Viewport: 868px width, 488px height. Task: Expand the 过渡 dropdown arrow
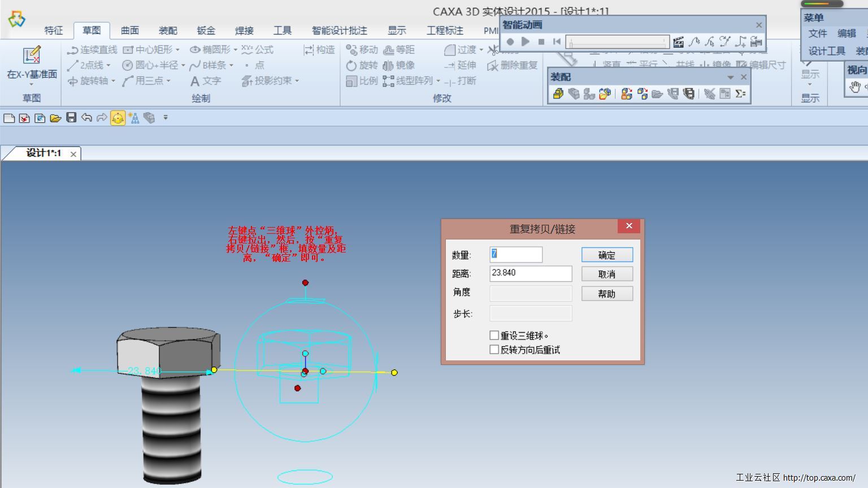click(x=481, y=50)
